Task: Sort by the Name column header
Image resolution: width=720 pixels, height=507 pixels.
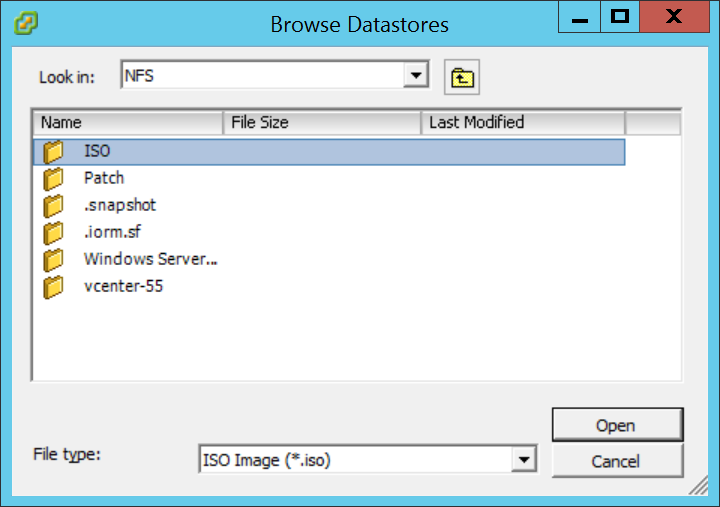Action: click(127, 122)
